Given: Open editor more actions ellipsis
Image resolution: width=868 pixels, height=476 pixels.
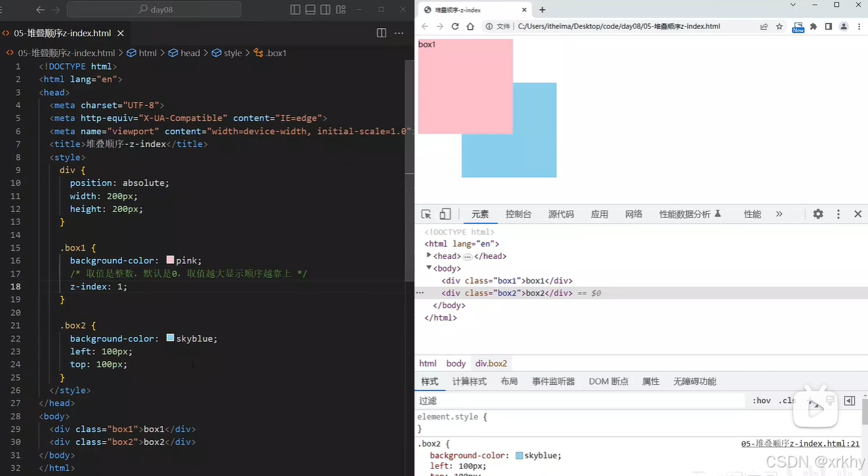Looking at the screenshot, I should point(399,33).
